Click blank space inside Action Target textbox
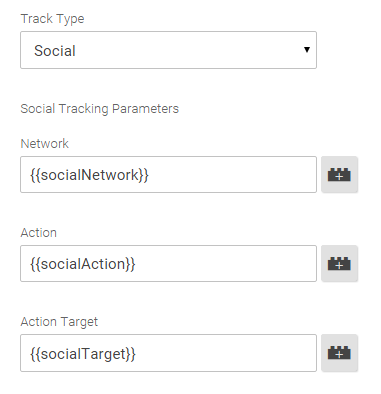This screenshot has height=394, width=381. (x=227, y=353)
